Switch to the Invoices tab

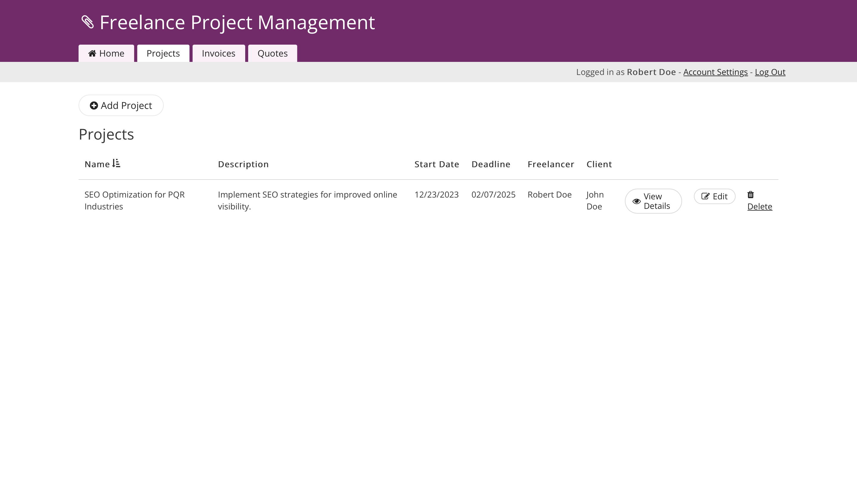coord(218,53)
